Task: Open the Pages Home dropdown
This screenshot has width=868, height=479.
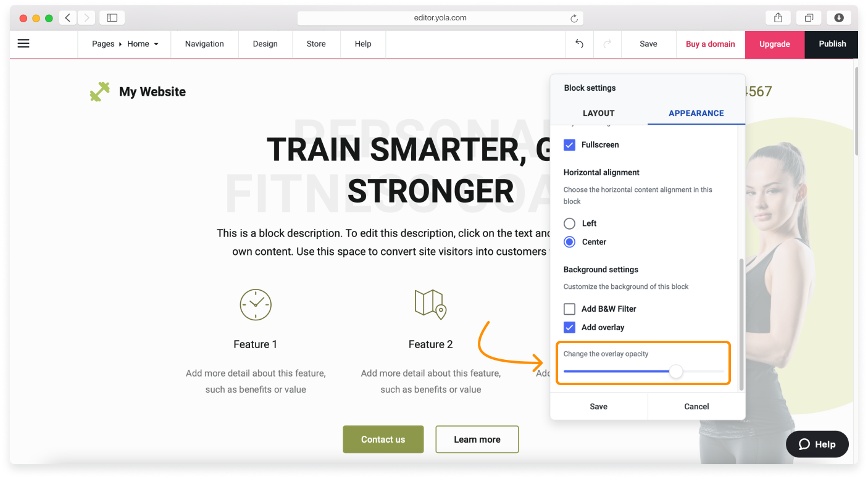Action: [x=125, y=44]
